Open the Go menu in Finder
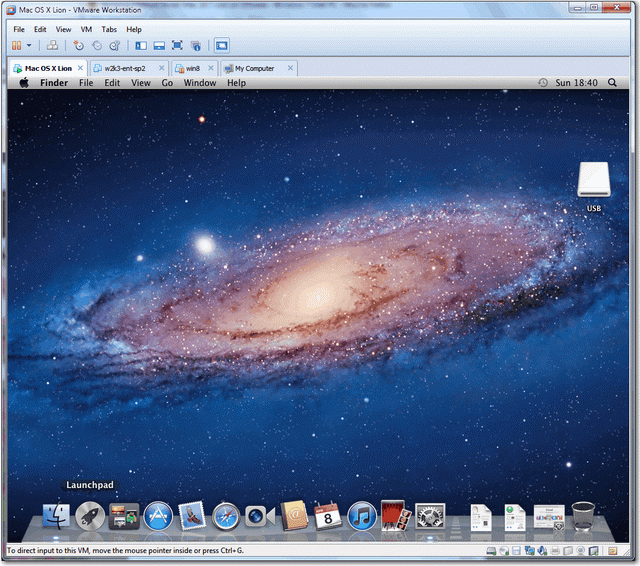640x566 pixels. pyautogui.click(x=167, y=83)
